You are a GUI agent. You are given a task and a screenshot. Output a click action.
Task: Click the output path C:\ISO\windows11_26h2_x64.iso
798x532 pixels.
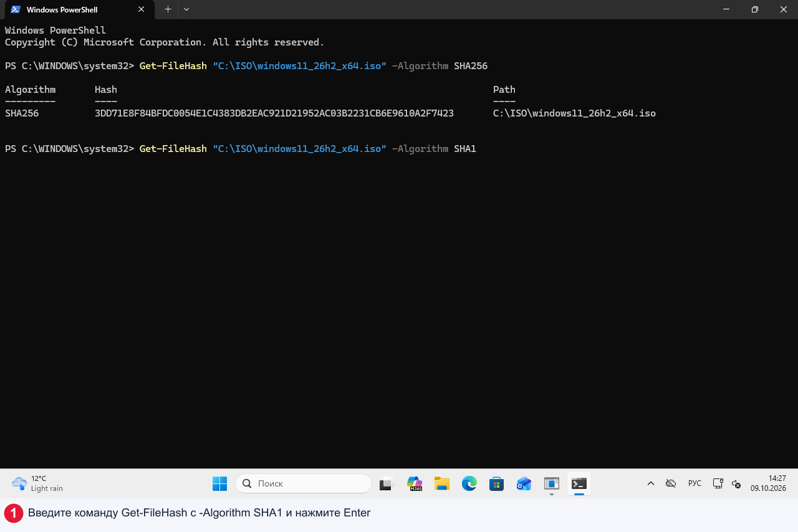click(574, 113)
